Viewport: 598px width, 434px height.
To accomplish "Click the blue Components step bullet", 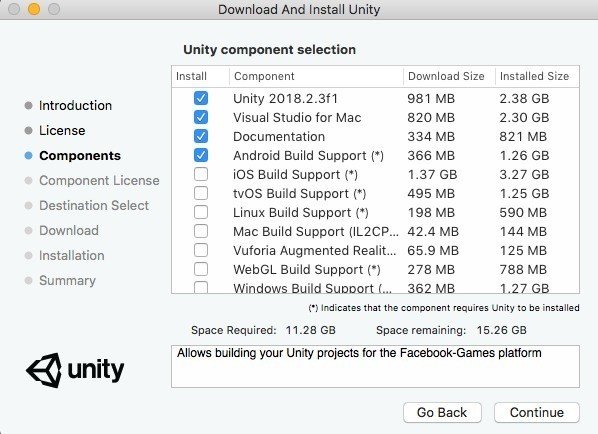I will [28, 155].
